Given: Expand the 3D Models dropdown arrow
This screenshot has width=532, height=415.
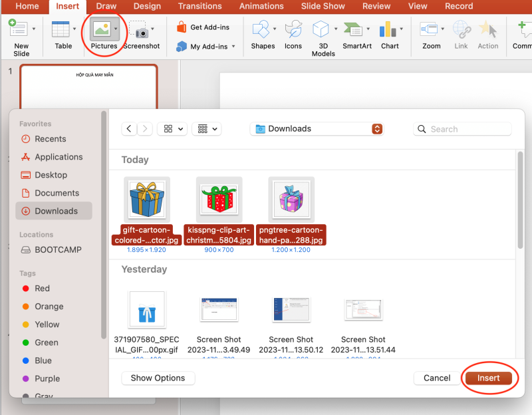Looking at the screenshot, I should pyautogui.click(x=336, y=29).
